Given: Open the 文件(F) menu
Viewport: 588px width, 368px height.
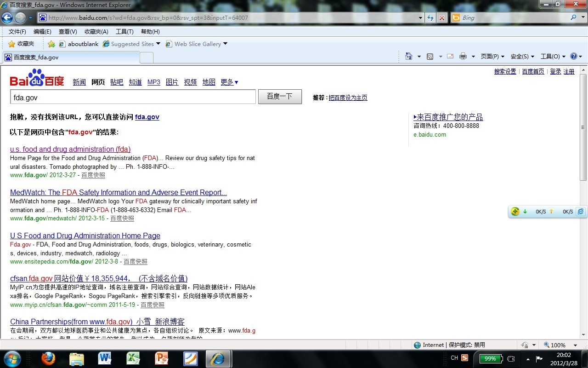Looking at the screenshot, I should [x=17, y=32].
